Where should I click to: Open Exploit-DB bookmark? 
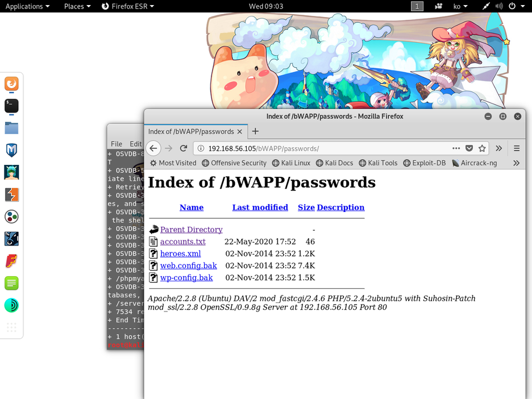click(425, 163)
